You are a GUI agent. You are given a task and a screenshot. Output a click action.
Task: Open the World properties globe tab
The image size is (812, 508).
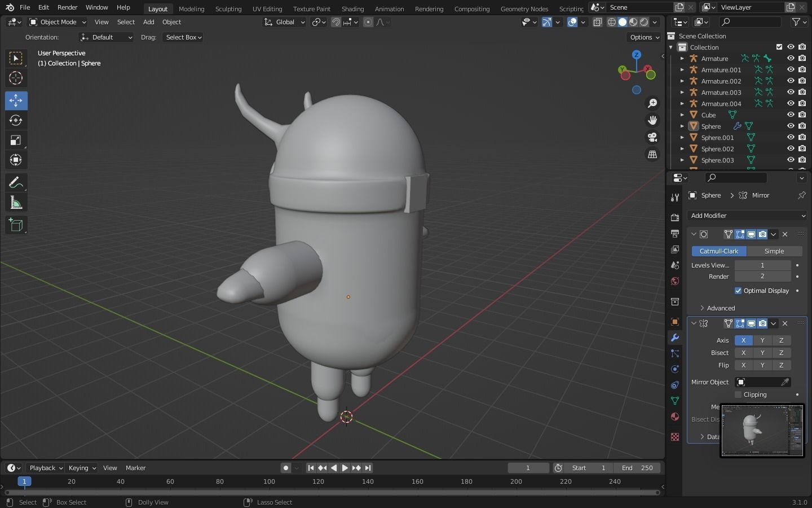(x=675, y=281)
